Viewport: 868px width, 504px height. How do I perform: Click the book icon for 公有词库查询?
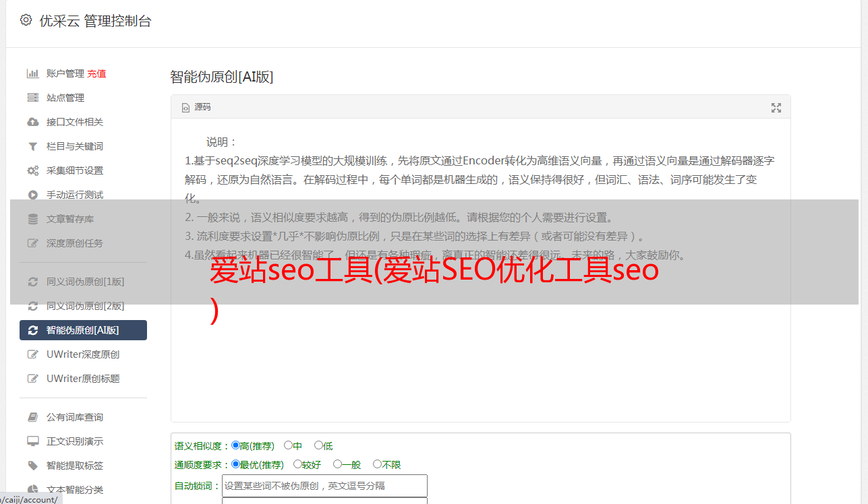[32, 417]
